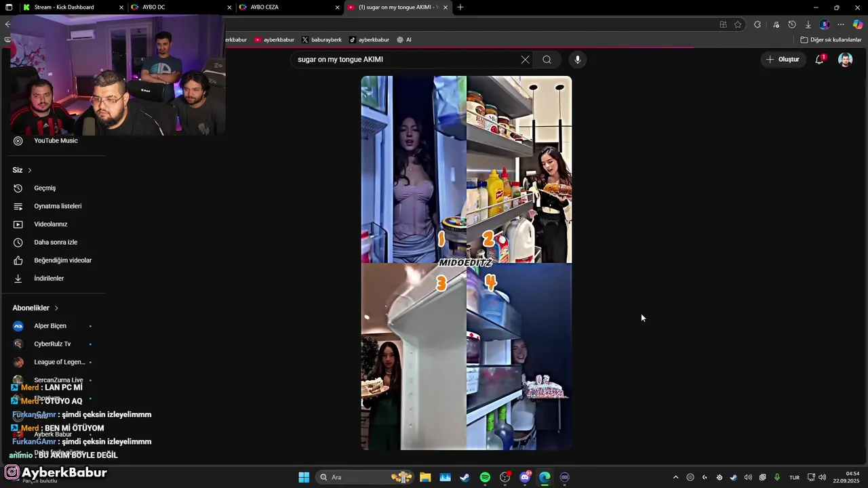Viewport: 868px width, 488px height.
Task: Open the clock showing 04:54 22.09.2025
Action: pyautogui.click(x=847, y=477)
